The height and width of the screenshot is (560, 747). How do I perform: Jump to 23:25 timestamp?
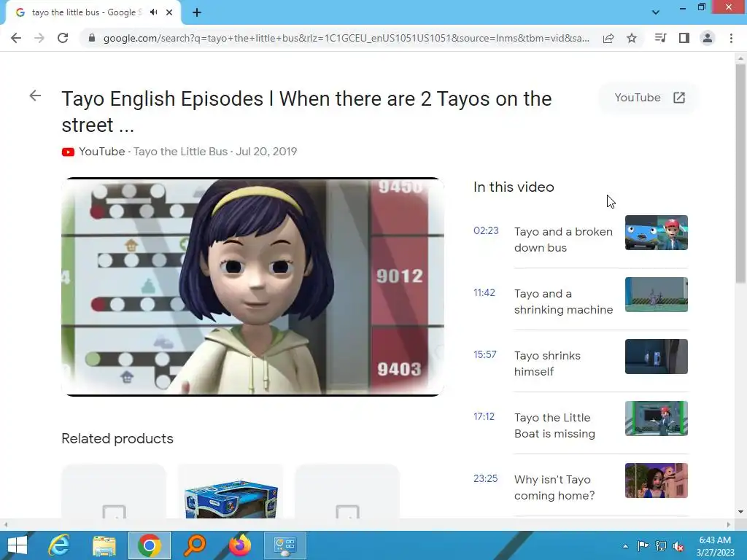(x=485, y=478)
